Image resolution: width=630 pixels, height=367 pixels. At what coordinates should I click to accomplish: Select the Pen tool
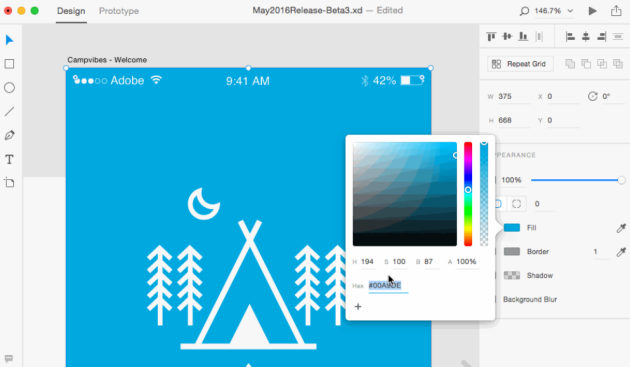9,135
